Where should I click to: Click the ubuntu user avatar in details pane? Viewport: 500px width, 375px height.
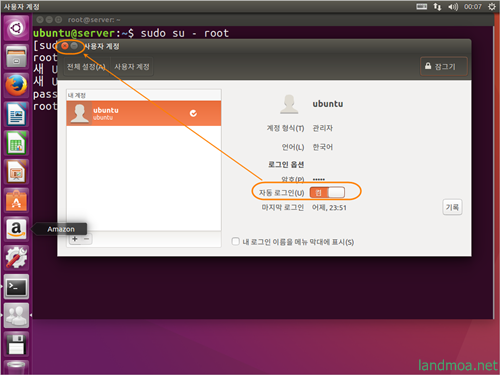tap(289, 104)
